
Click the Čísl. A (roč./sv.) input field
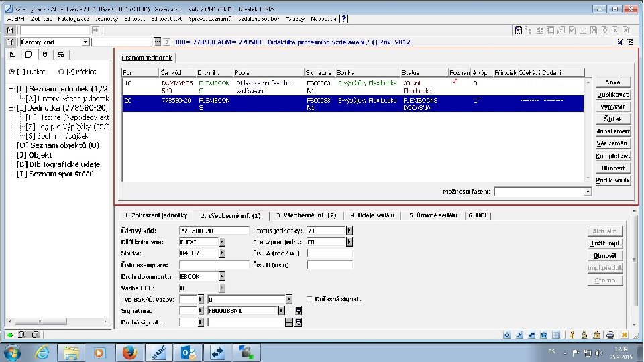[329, 253]
